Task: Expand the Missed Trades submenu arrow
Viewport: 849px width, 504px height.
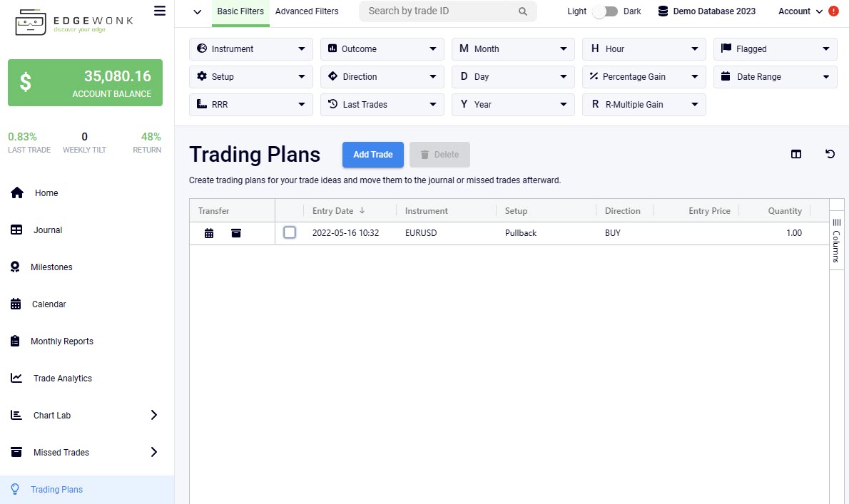Action: click(x=154, y=452)
